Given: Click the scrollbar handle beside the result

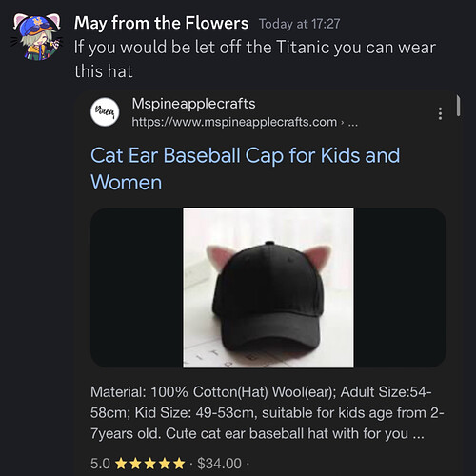Looking at the screenshot, I should [458, 106].
